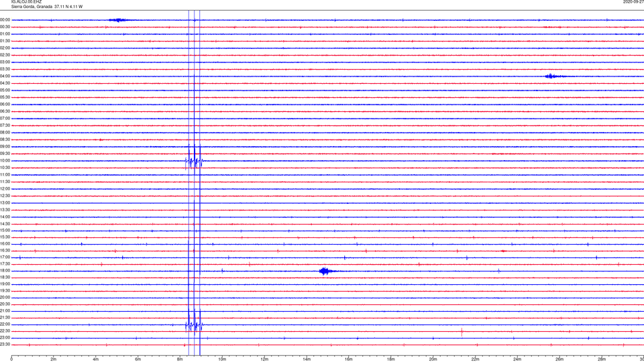Select the 22:30 trace time label
This screenshot has width=644, height=362.
coord(5,330)
